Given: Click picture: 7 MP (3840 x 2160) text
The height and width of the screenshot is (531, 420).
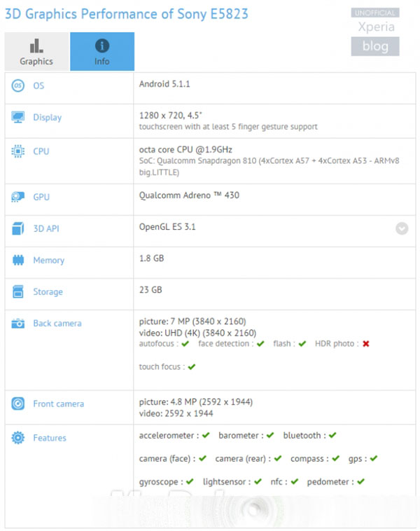Looking at the screenshot, I should pos(192,322).
